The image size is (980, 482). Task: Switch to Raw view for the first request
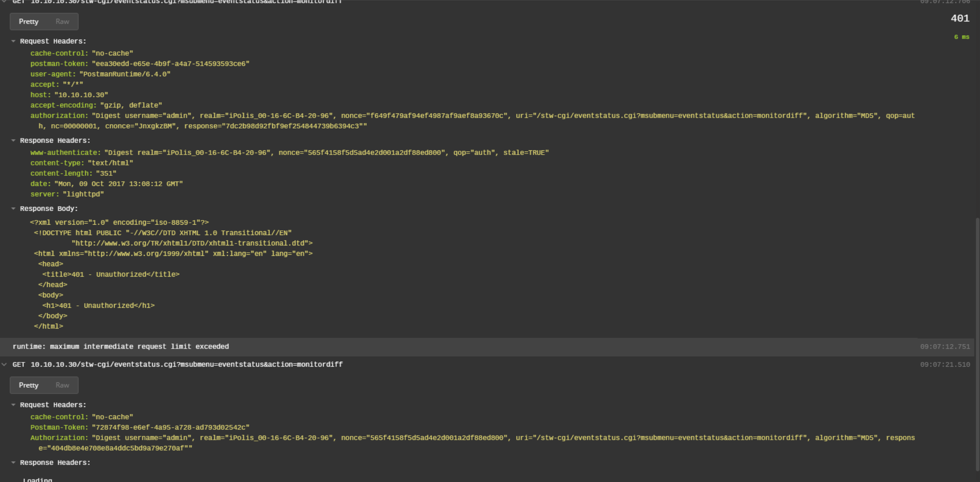(x=62, y=21)
